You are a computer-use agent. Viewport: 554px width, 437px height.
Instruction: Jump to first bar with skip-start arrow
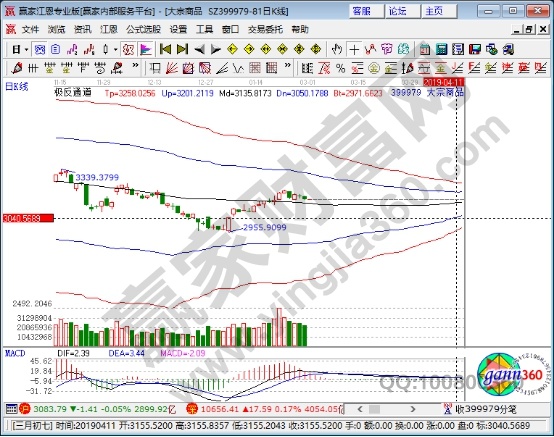tap(165, 49)
